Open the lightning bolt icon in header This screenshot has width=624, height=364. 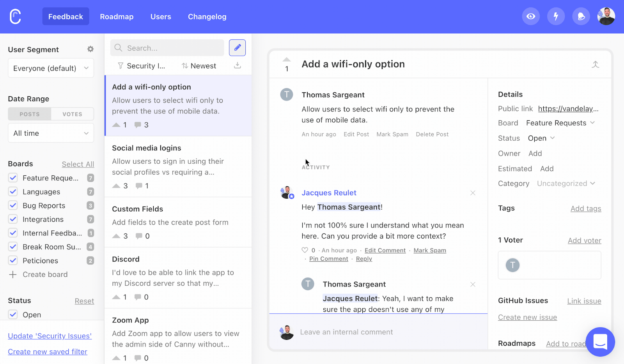pos(556,16)
